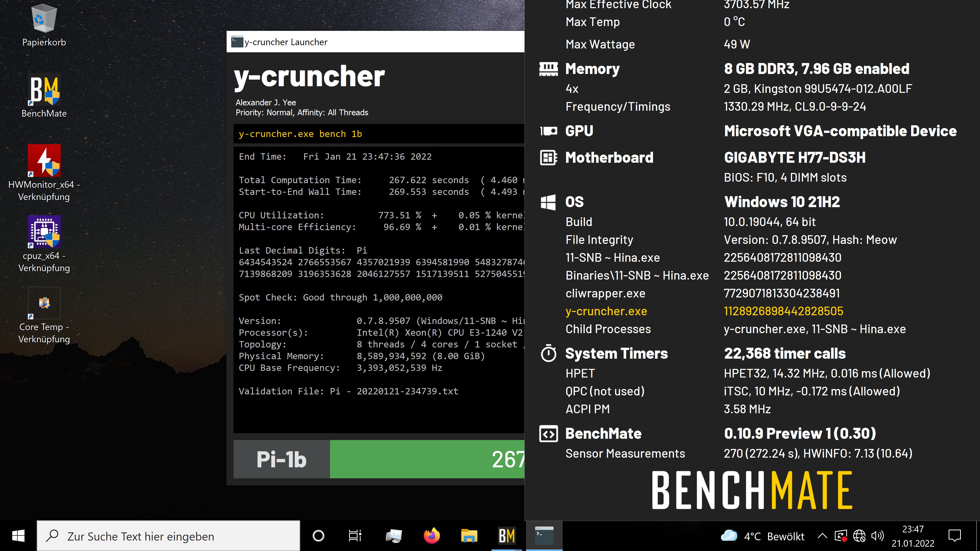This screenshot has width=980, height=551.
Task: Click the HPET32 timer details value
Action: pos(827,373)
